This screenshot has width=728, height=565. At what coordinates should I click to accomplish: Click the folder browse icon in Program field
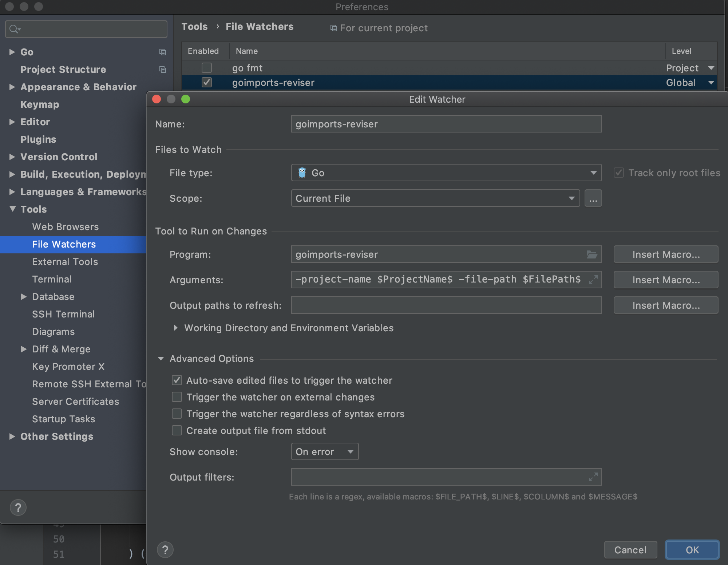592,254
